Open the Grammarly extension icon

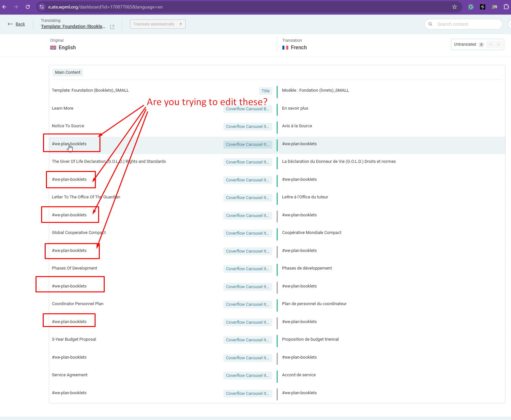pos(471,7)
